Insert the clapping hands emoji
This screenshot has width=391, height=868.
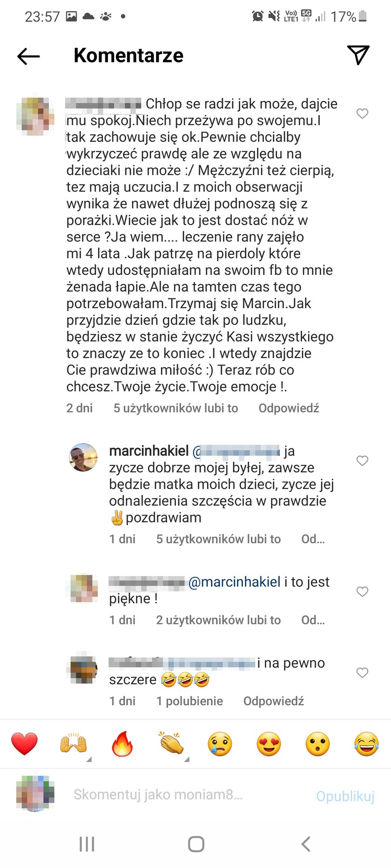coord(171,743)
